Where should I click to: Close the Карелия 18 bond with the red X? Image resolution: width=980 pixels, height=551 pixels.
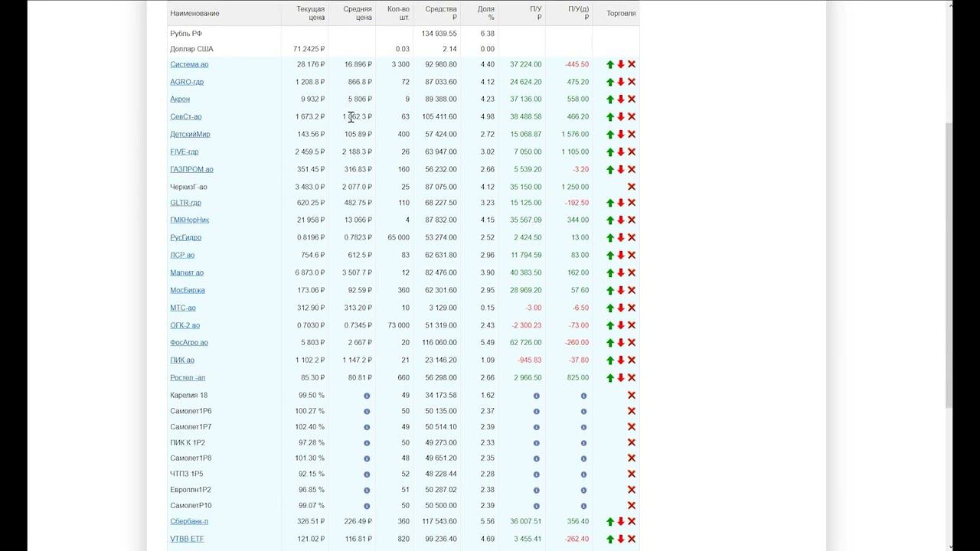[632, 396]
